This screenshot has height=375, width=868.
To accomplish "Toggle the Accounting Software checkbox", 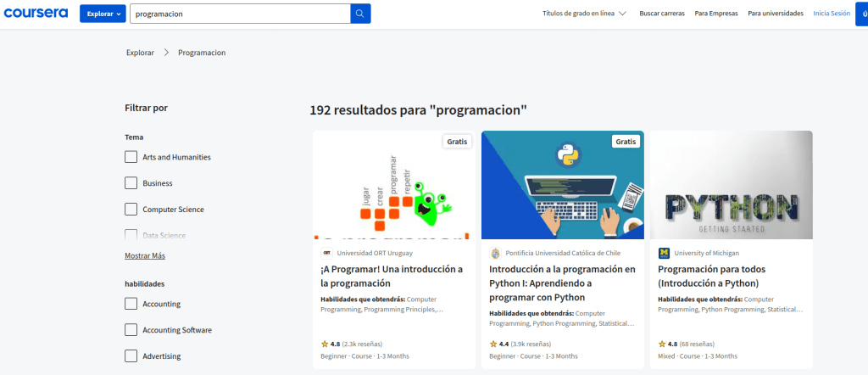I will click(x=131, y=329).
